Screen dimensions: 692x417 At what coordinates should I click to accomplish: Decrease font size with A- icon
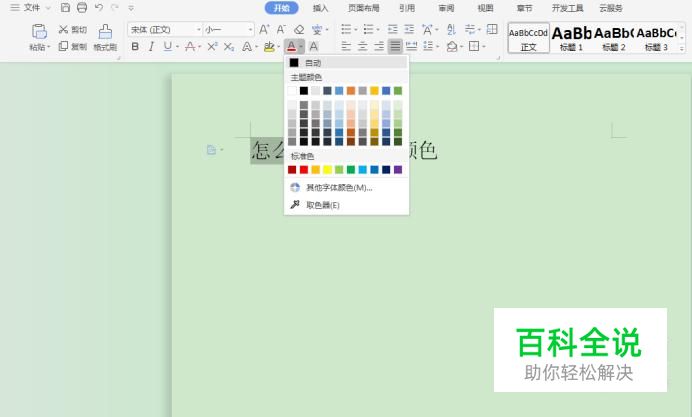click(x=281, y=30)
